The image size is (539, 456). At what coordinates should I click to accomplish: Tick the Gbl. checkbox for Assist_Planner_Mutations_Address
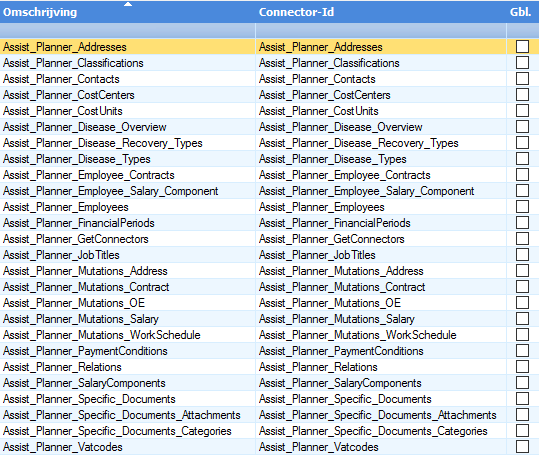522,270
